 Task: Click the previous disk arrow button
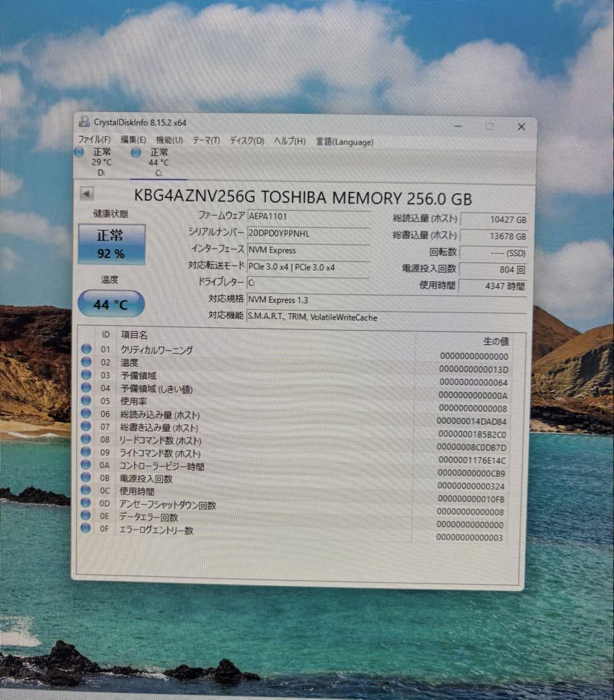coord(87,194)
